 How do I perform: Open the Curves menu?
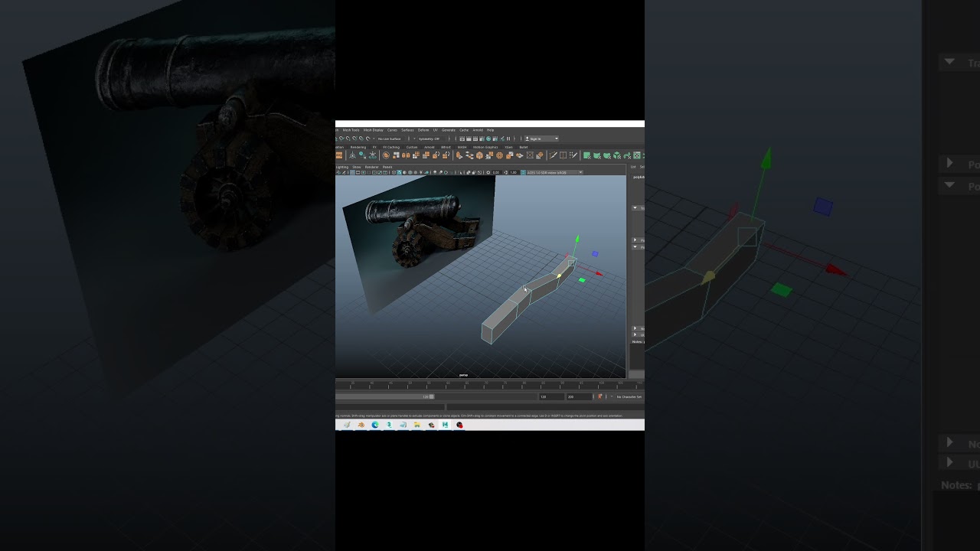pyautogui.click(x=392, y=130)
